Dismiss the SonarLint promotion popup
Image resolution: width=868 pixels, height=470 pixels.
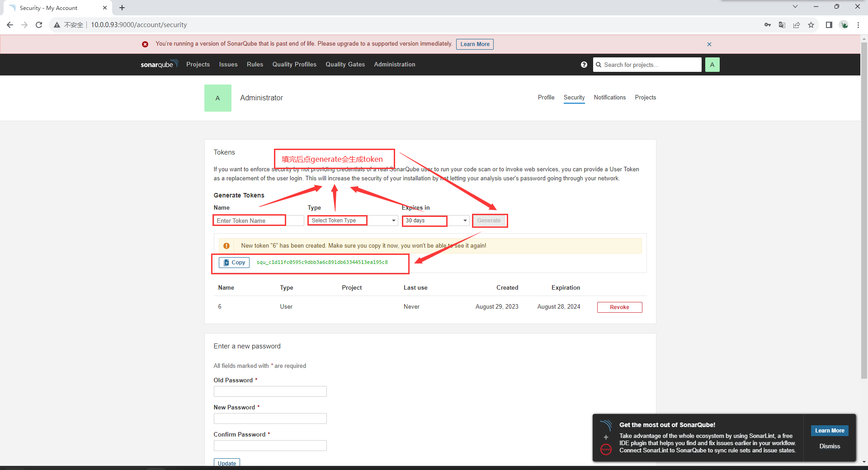point(830,446)
